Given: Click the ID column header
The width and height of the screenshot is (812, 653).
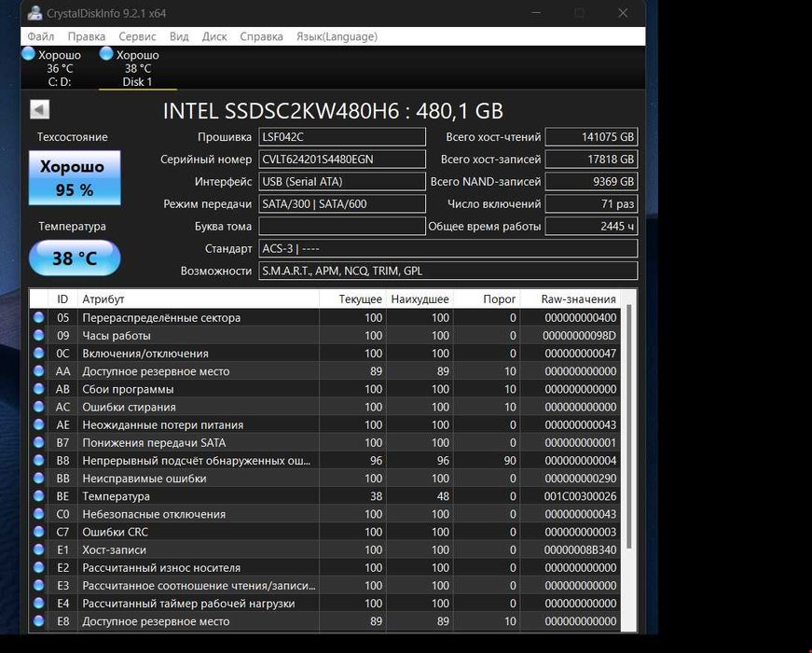Looking at the screenshot, I should click(62, 299).
